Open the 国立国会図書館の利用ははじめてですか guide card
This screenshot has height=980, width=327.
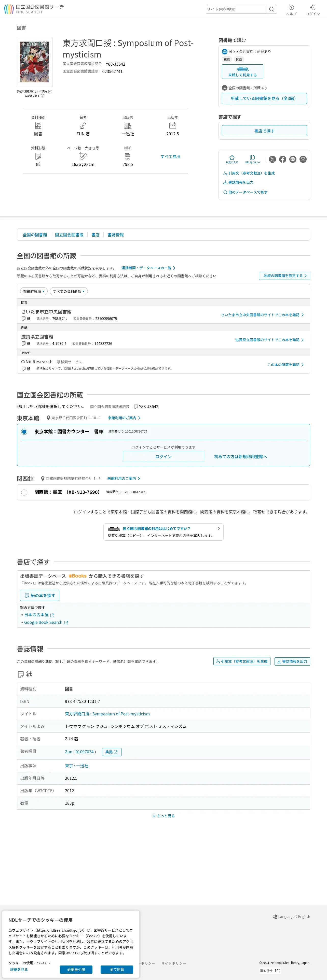pyautogui.click(x=163, y=532)
